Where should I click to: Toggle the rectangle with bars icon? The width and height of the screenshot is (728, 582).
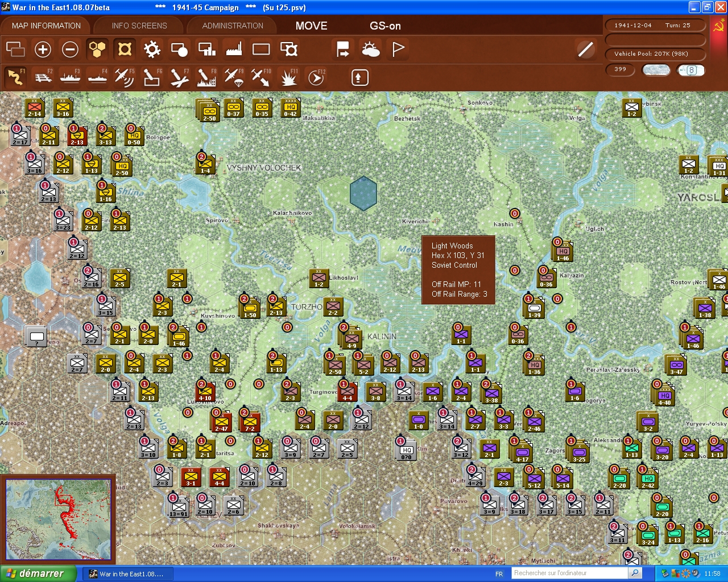coord(206,49)
